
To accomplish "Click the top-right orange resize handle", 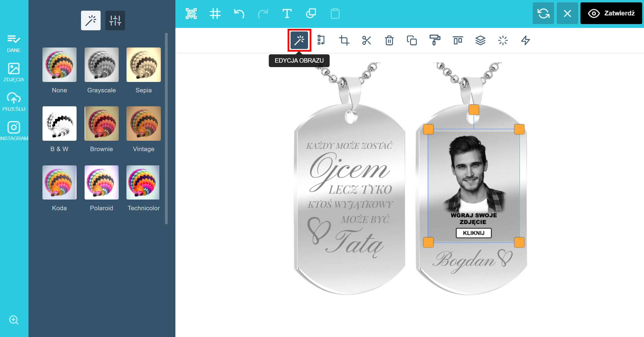I will [x=519, y=129].
